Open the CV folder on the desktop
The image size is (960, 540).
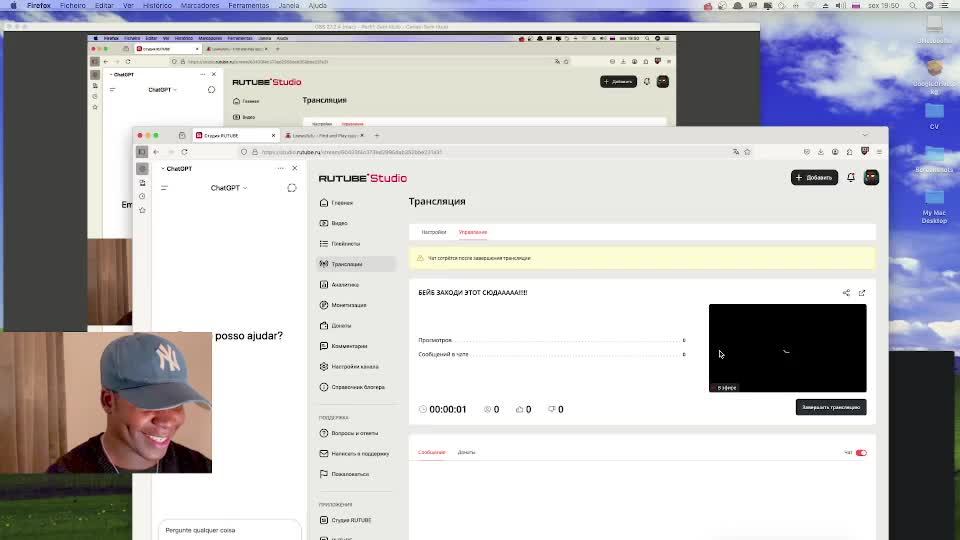tap(934, 116)
